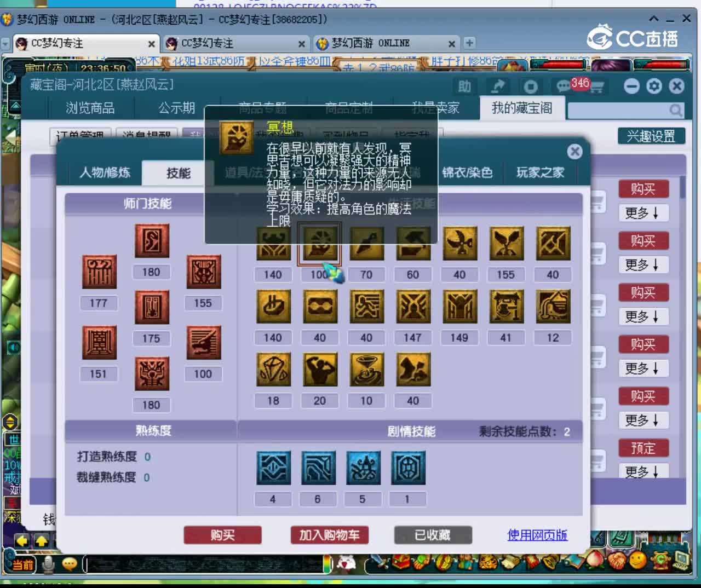
Task: Click the 购买 button in detail popup
Action: pyautogui.click(x=222, y=535)
